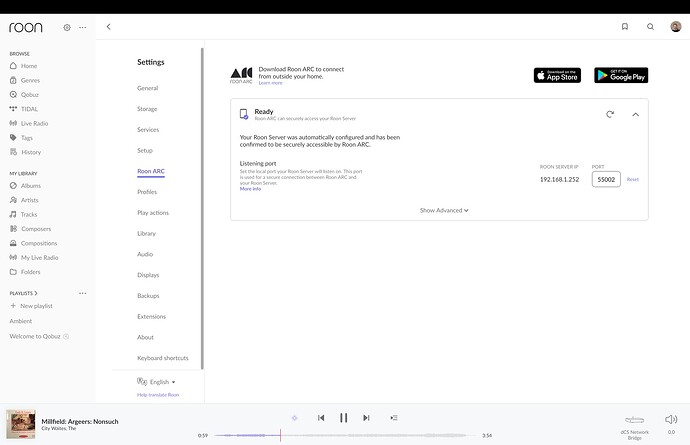
Task: Click track title Millfield: Argeers: Nonsuch
Action: click(80, 421)
